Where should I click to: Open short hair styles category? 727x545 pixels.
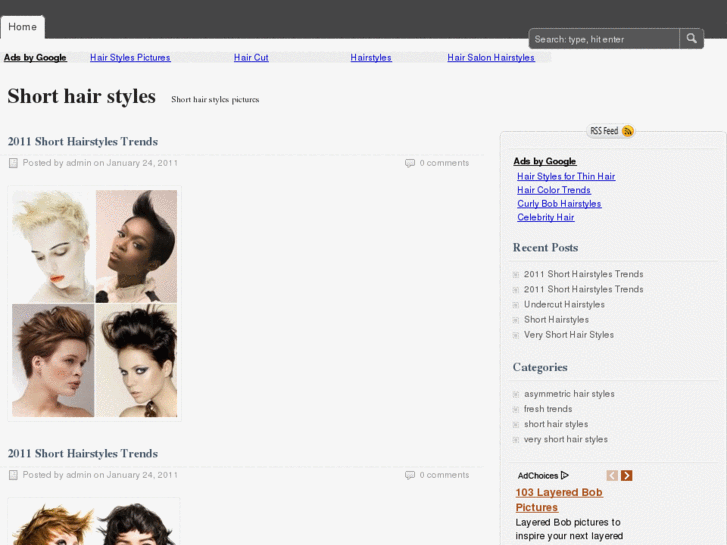(x=556, y=424)
